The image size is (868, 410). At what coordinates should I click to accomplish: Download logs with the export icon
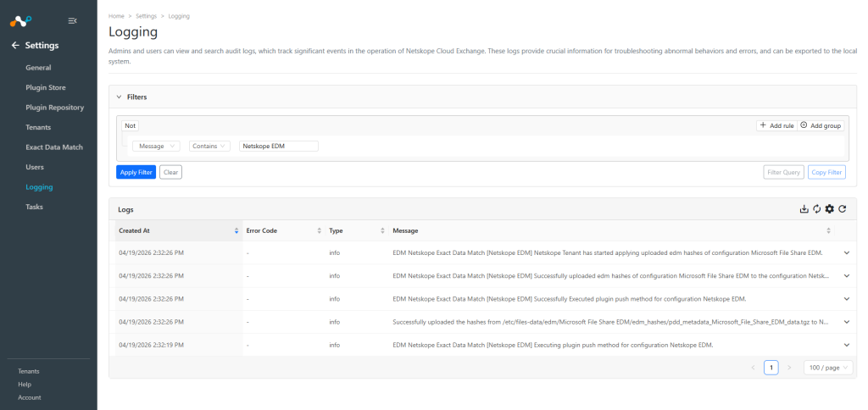(804, 209)
